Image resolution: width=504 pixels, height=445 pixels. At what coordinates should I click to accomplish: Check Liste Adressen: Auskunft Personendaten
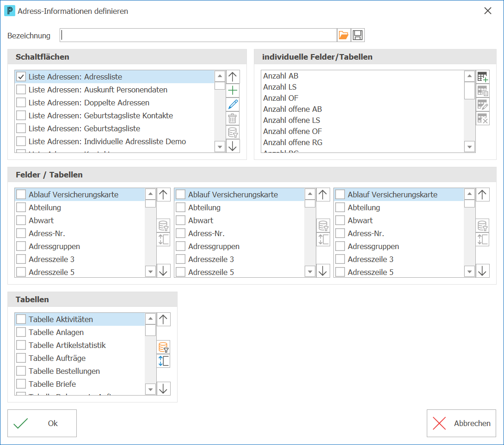[x=21, y=90]
